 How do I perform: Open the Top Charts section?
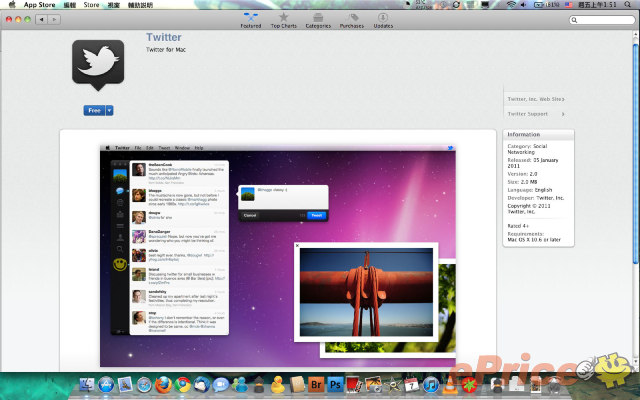coord(284,20)
